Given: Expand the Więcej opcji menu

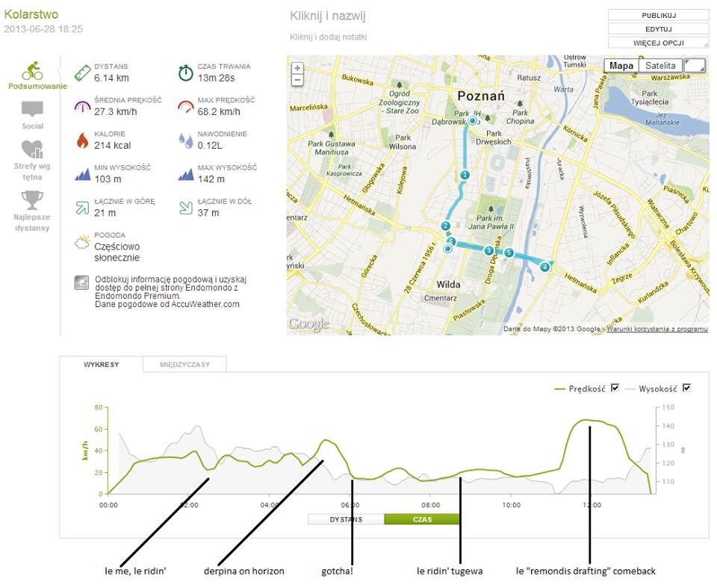Looking at the screenshot, I should [658, 43].
